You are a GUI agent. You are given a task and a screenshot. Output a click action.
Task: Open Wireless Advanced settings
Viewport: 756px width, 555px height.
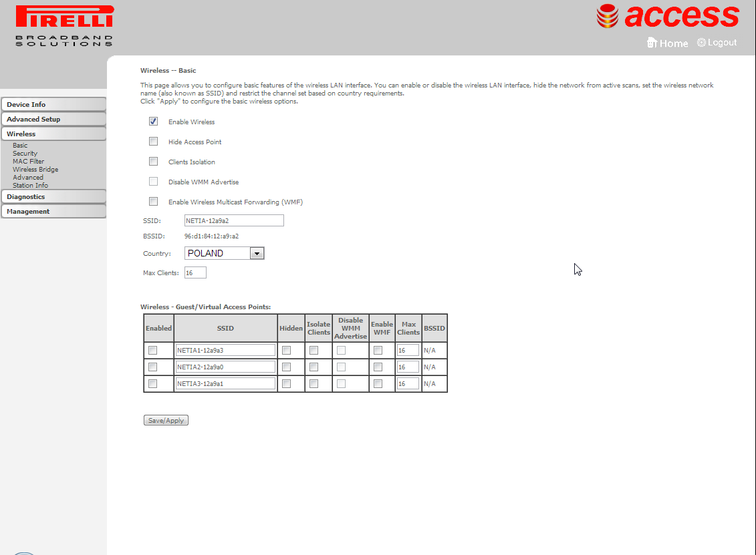coord(28,177)
